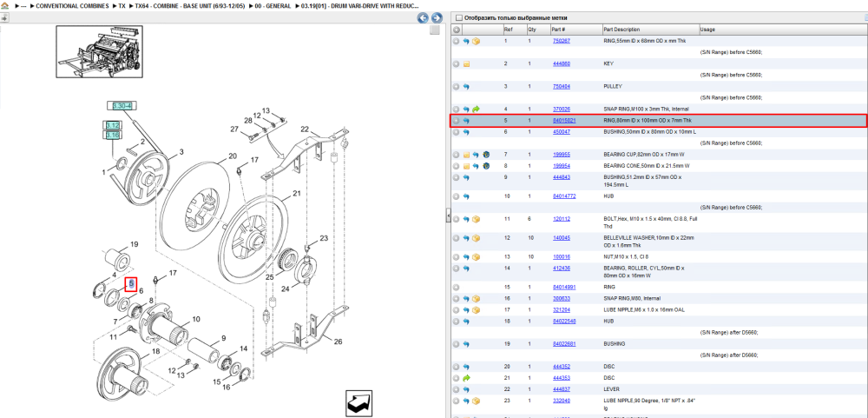Click green arrow icon in SNAP RING M100 row
The height and width of the screenshot is (418, 868).
(476, 109)
